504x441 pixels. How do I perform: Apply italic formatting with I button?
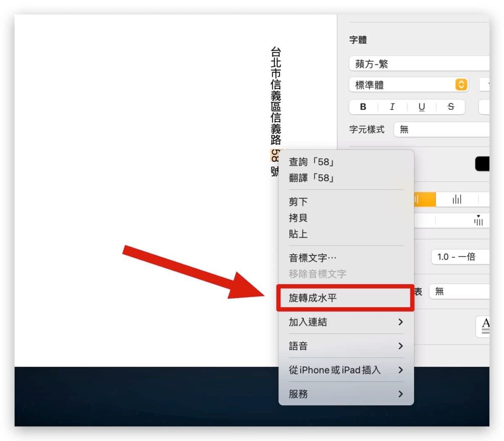(x=392, y=107)
